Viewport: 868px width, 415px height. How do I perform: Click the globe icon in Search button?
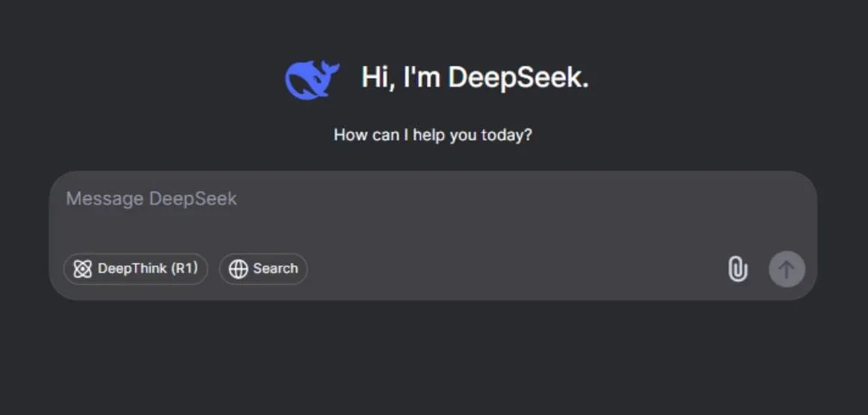click(238, 269)
